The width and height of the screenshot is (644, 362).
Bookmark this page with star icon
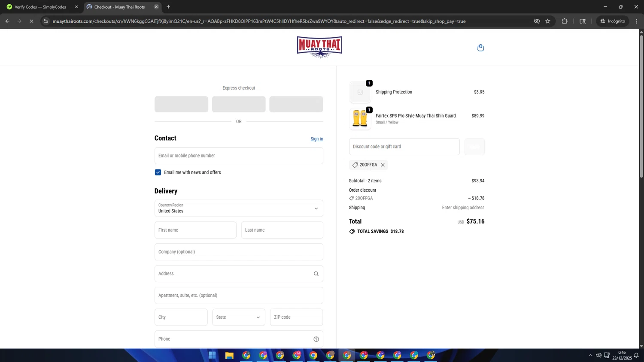point(548,21)
